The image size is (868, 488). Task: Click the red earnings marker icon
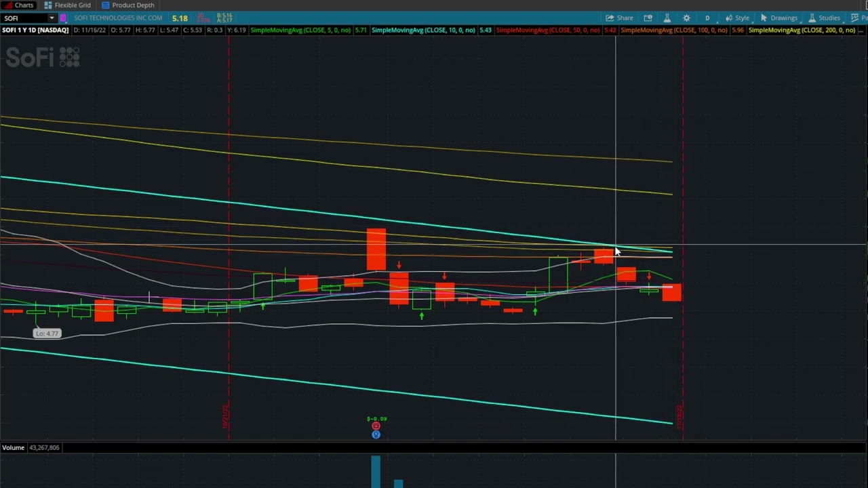(376, 426)
